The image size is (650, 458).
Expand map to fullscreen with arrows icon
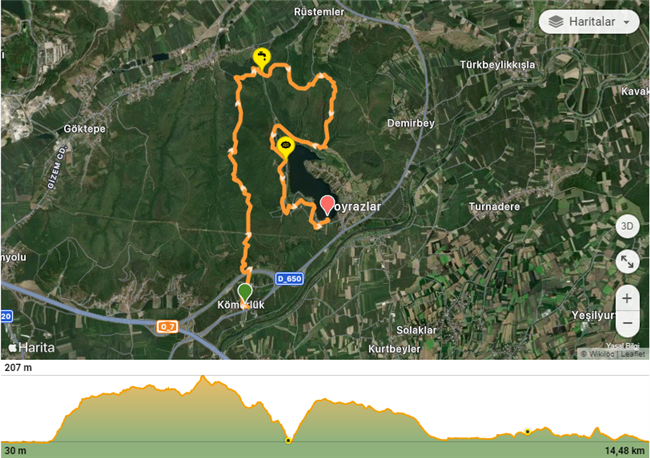click(x=627, y=262)
